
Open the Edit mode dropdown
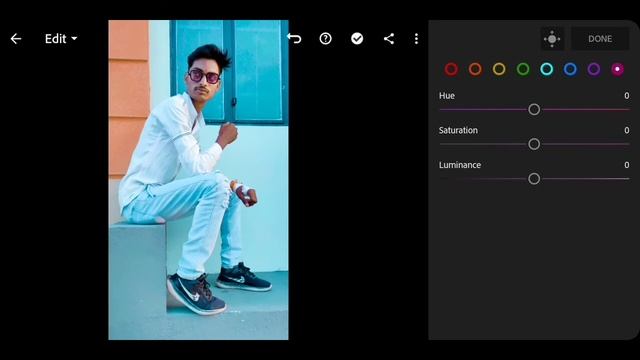61,39
